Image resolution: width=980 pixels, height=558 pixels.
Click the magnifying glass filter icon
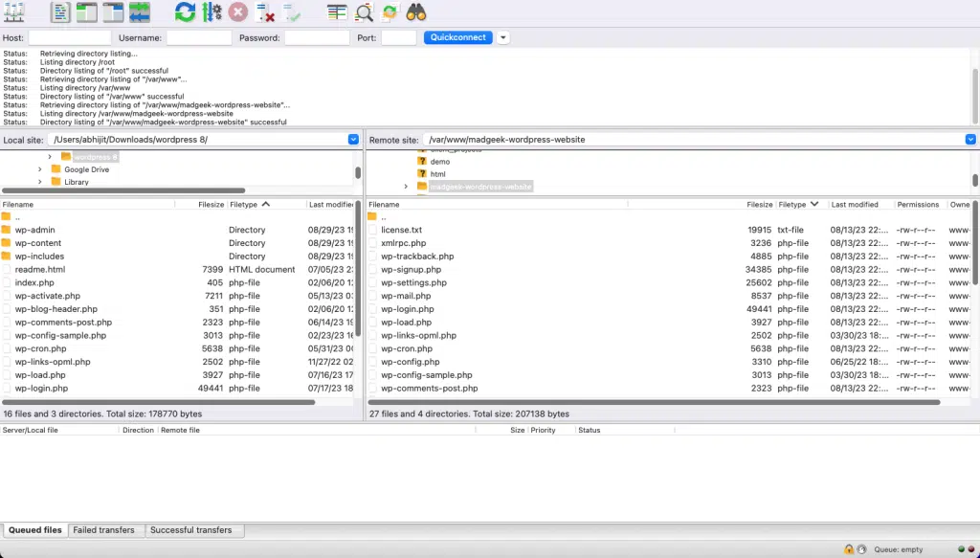pyautogui.click(x=365, y=12)
